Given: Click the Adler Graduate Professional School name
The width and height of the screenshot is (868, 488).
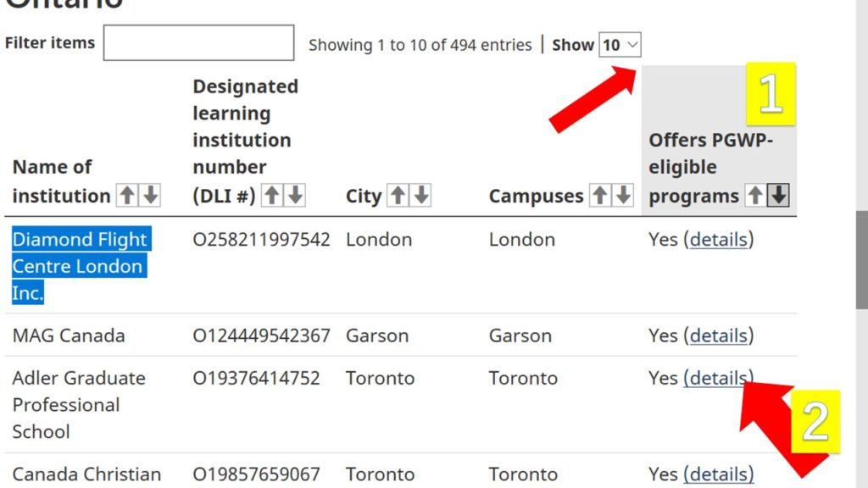Looking at the screenshot, I should 79,405.
